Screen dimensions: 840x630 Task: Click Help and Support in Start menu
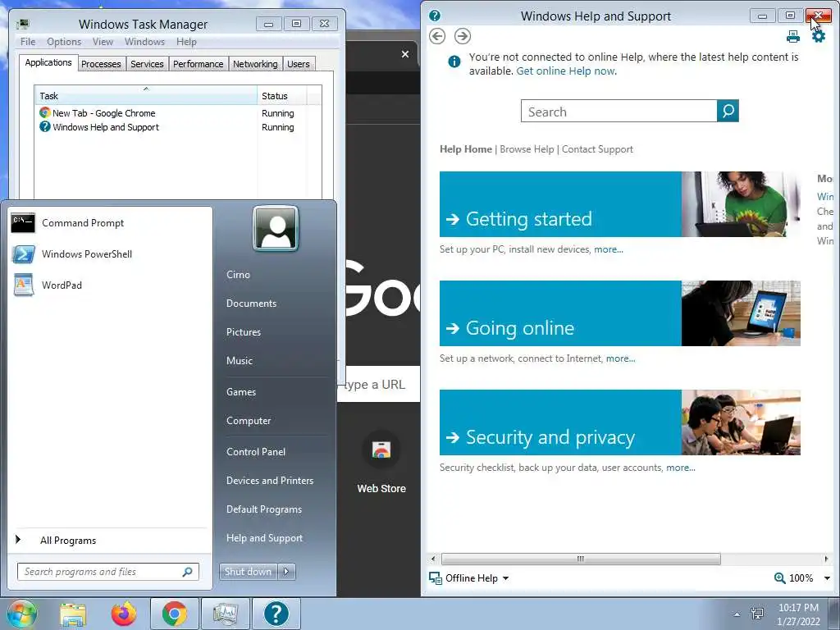[264, 538]
